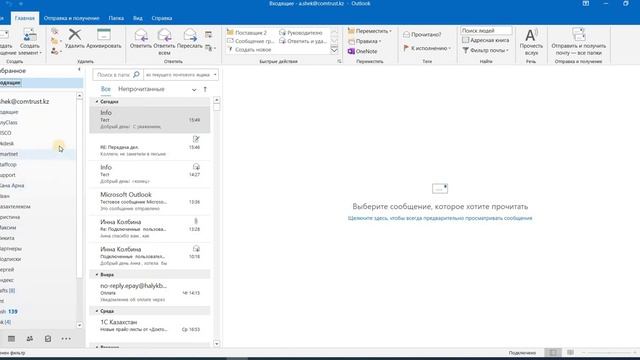Open the tasks icon in the bottom navigation
Screen dimensions: 640x360
pos(48,338)
